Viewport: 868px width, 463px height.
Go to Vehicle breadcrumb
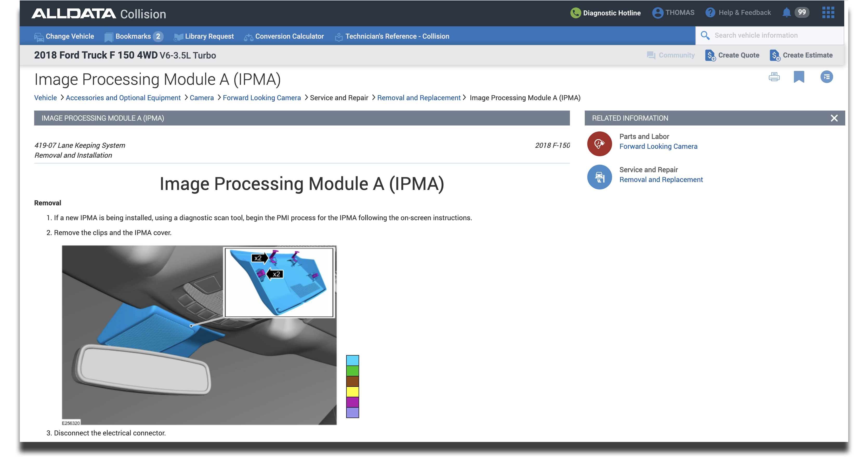point(45,98)
